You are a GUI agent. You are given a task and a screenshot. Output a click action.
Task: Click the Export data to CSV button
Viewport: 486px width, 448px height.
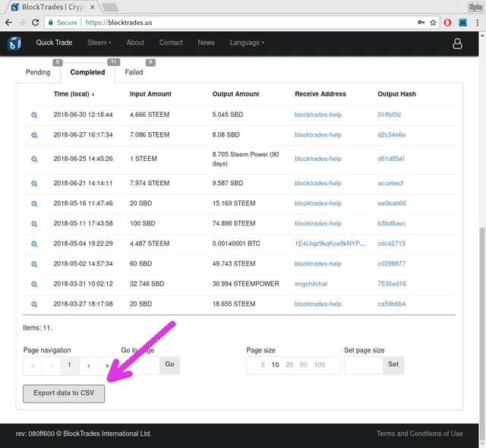tap(64, 393)
